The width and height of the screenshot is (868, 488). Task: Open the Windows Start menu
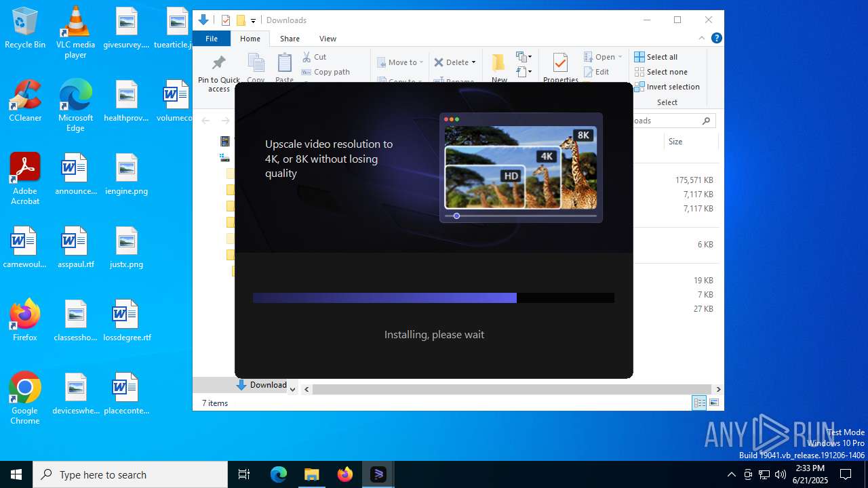point(16,474)
